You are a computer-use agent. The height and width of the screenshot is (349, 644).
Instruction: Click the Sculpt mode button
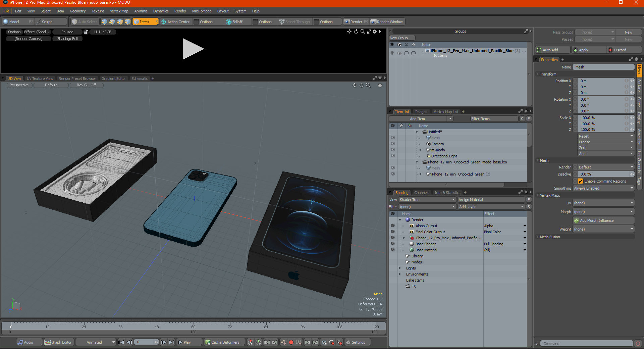50,22
